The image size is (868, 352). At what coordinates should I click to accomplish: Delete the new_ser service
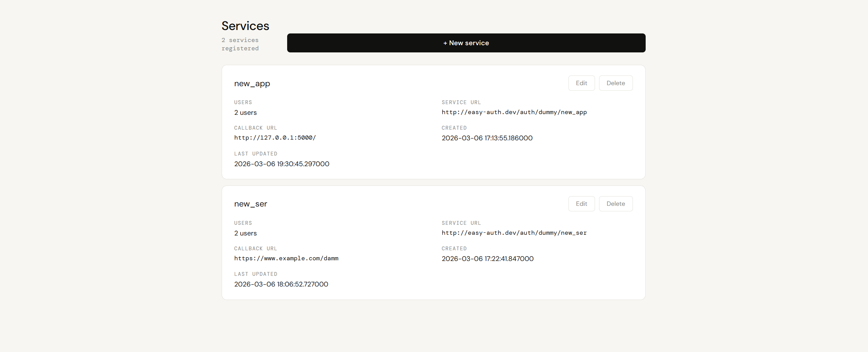[x=616, y=203]
